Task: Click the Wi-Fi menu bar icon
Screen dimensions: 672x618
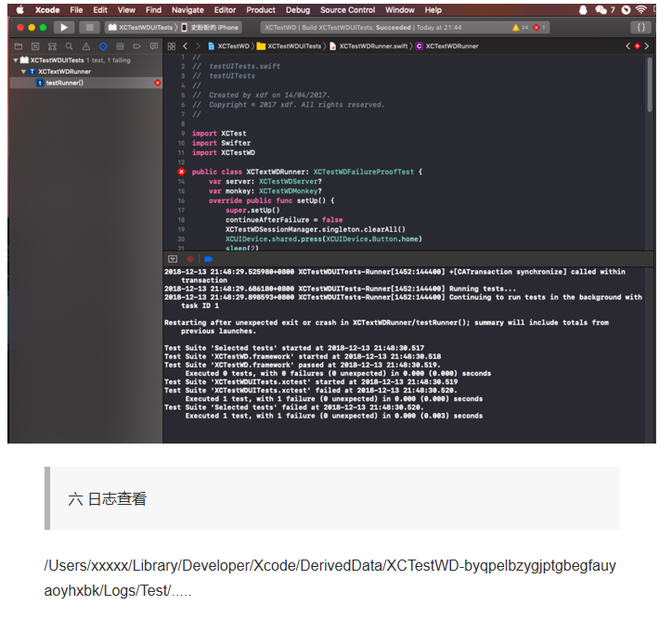Action: point(641,10)
